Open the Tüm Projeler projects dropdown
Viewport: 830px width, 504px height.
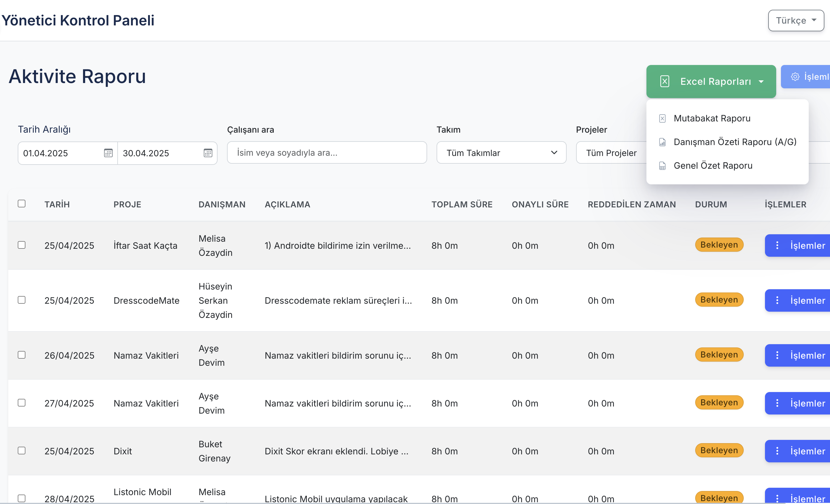coord(611,153)
